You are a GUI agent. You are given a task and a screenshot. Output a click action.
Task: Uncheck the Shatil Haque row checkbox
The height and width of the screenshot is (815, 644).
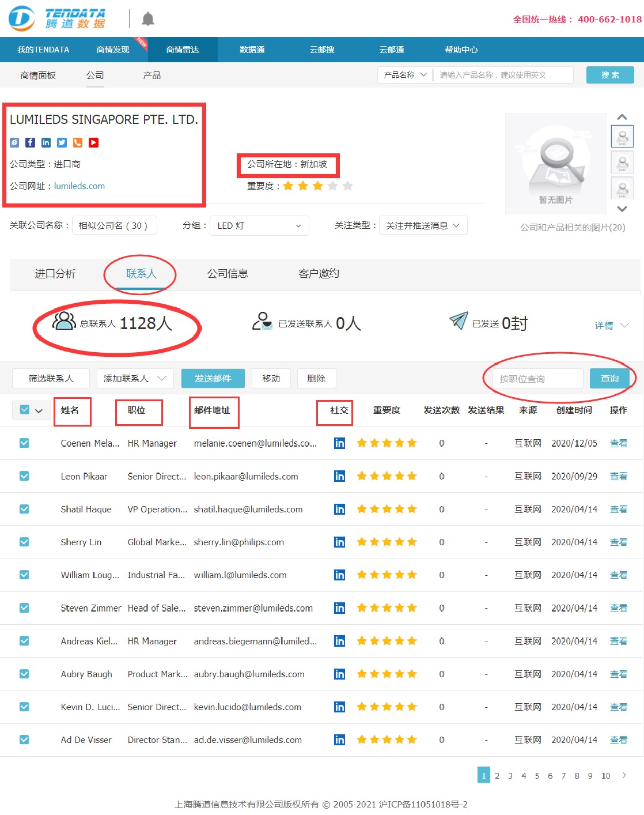click(x=24, y=509)
